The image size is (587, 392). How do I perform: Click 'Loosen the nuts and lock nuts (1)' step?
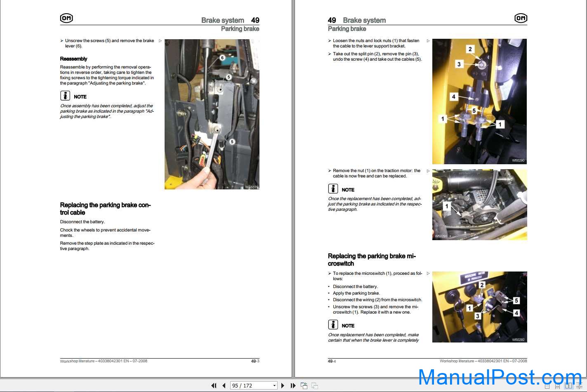tap(376, 43)
